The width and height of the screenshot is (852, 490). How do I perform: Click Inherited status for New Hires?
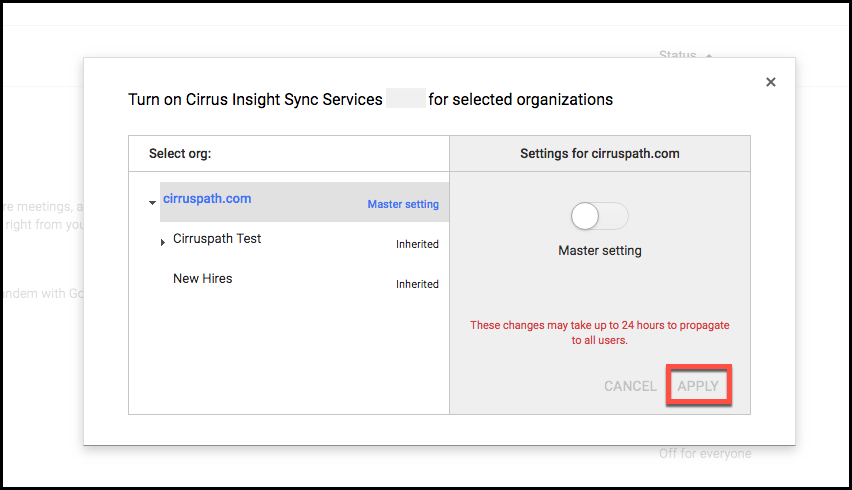[x=417, y=284]
